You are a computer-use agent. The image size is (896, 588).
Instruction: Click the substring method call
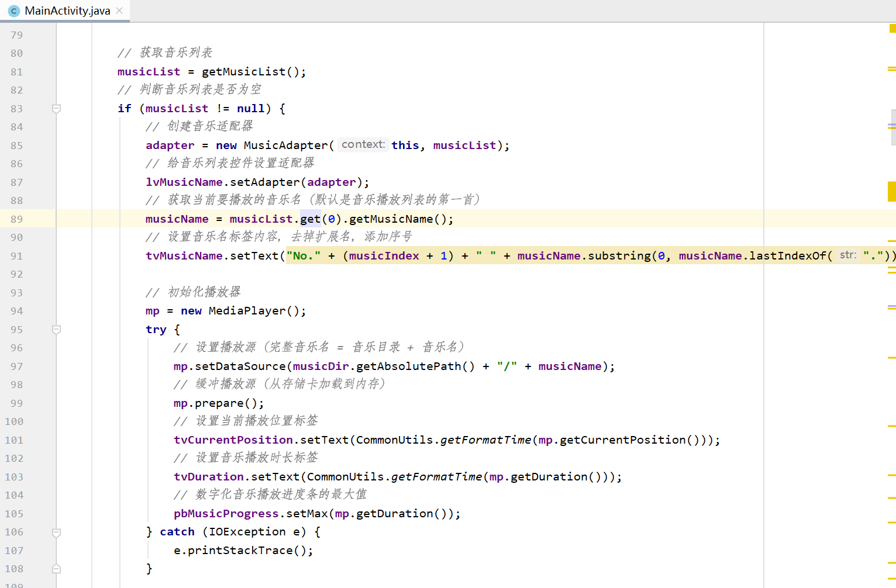[x=619, y=256]
